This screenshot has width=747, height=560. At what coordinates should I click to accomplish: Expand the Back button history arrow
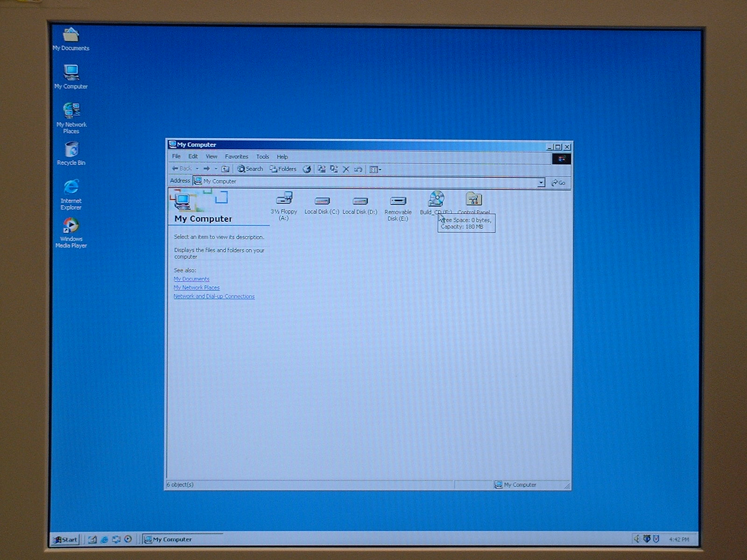click(197, 169)
